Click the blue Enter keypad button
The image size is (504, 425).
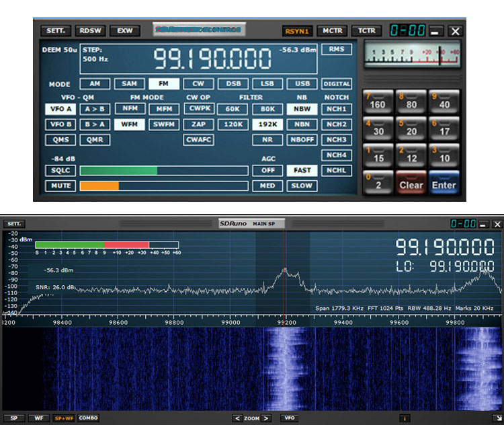tap(444, 183)
